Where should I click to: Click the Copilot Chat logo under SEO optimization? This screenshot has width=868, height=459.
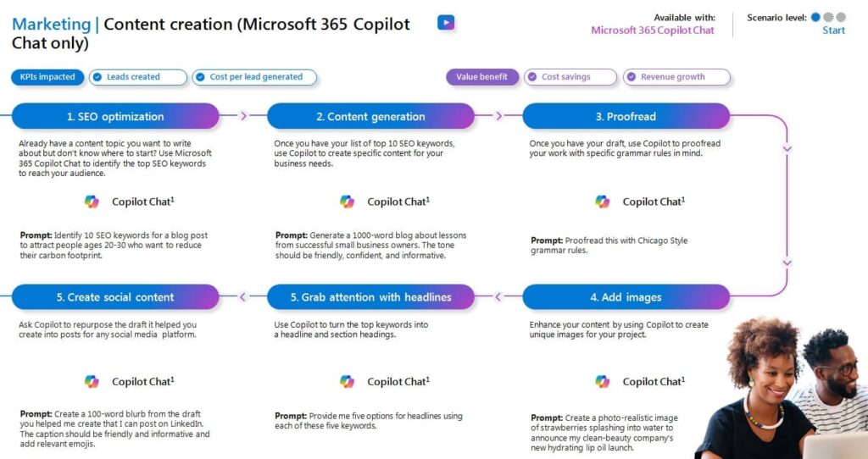click(92, 202)
